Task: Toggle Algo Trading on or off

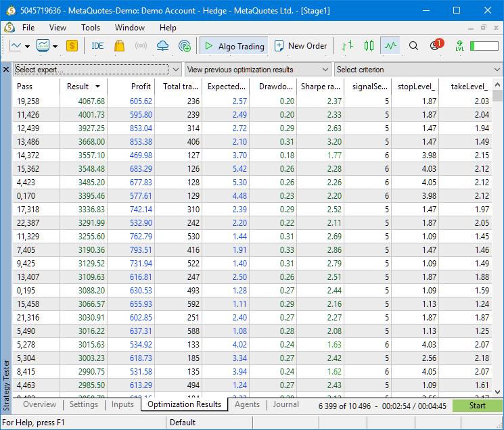Action: (234, 46)
